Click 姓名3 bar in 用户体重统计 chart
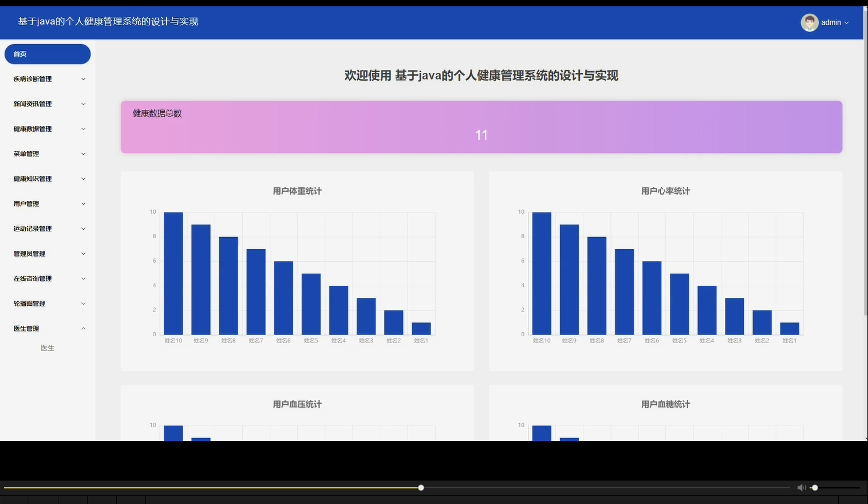The image size is (868, 504). [x=366, y=316]
